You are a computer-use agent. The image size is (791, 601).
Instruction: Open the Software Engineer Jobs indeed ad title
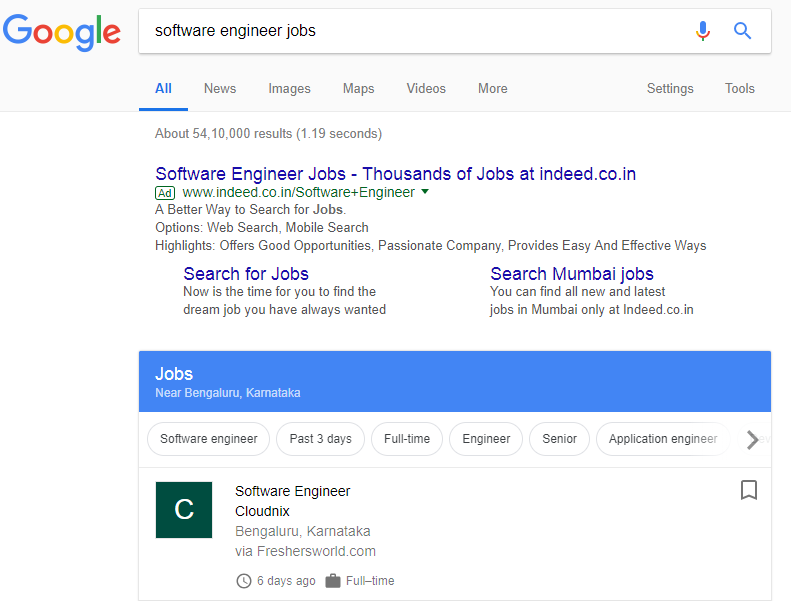click(396, 174)
